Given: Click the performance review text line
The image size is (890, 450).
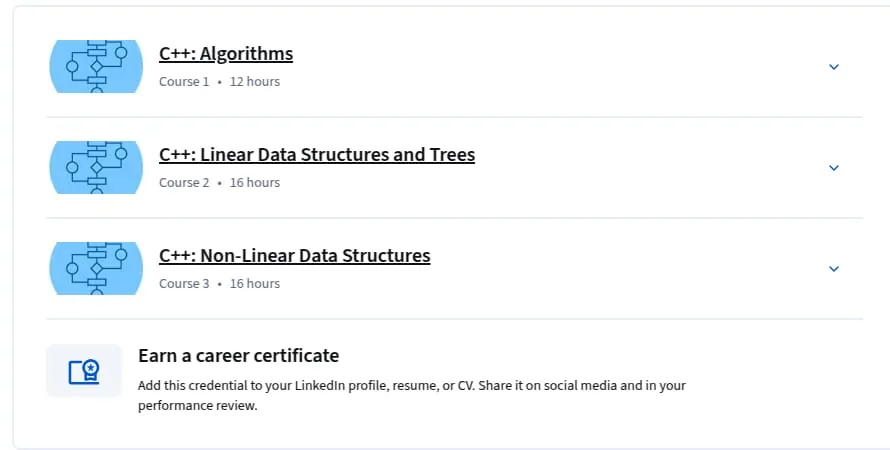Looking at the screenshot, I should 198,406.
